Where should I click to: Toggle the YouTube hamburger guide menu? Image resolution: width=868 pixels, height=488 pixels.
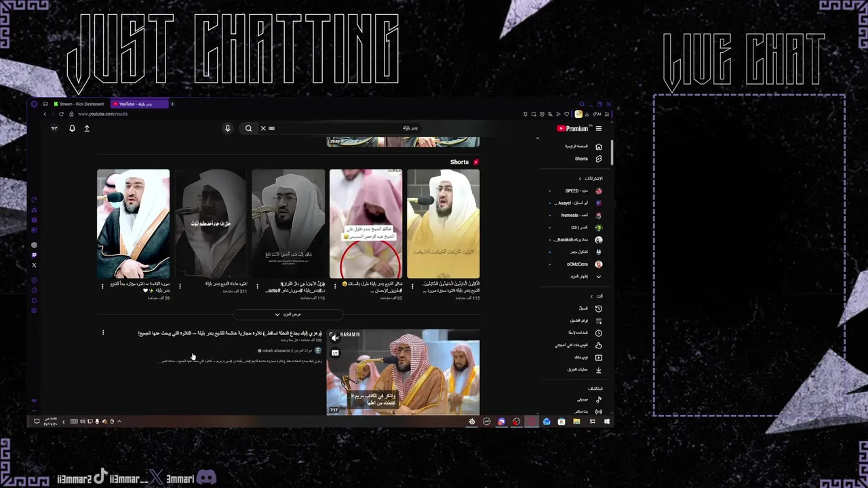tap(599, 128)
